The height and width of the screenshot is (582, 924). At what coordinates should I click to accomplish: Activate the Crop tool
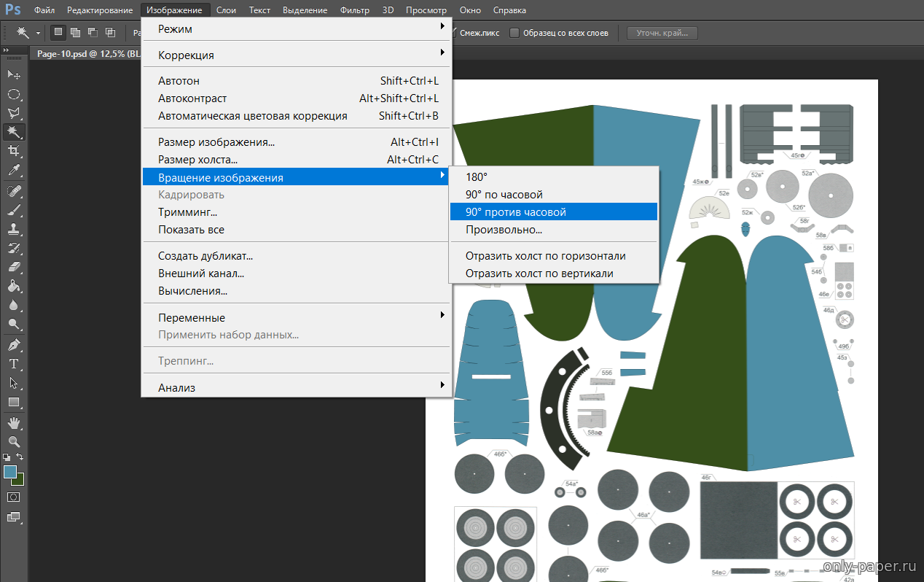click(14, 151)
